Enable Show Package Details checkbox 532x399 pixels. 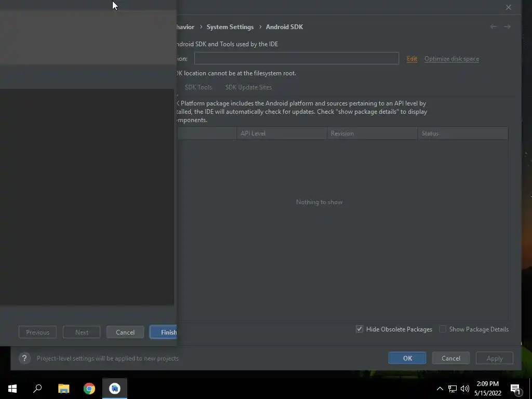[443, 329]
